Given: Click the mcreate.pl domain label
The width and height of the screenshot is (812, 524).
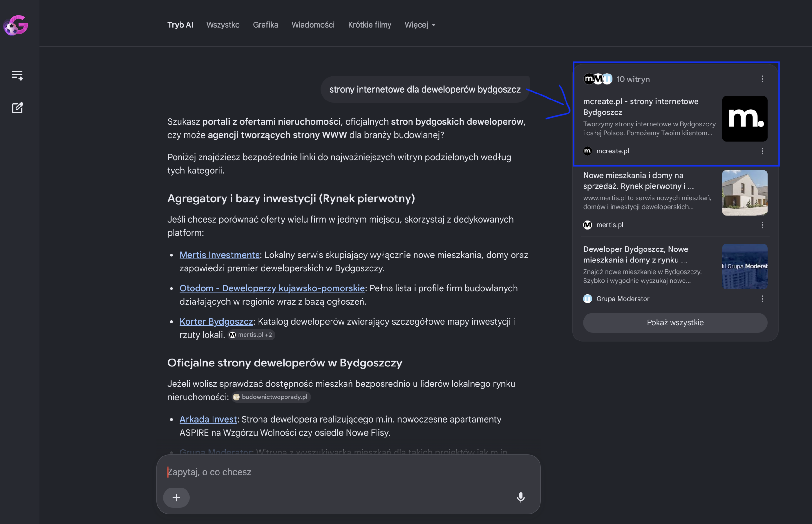Looking at the screenshot, I should click(x=612, y=151).
